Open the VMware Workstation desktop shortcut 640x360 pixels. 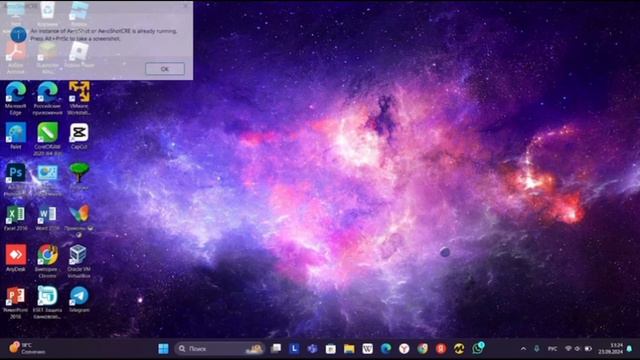click(79, 98)
